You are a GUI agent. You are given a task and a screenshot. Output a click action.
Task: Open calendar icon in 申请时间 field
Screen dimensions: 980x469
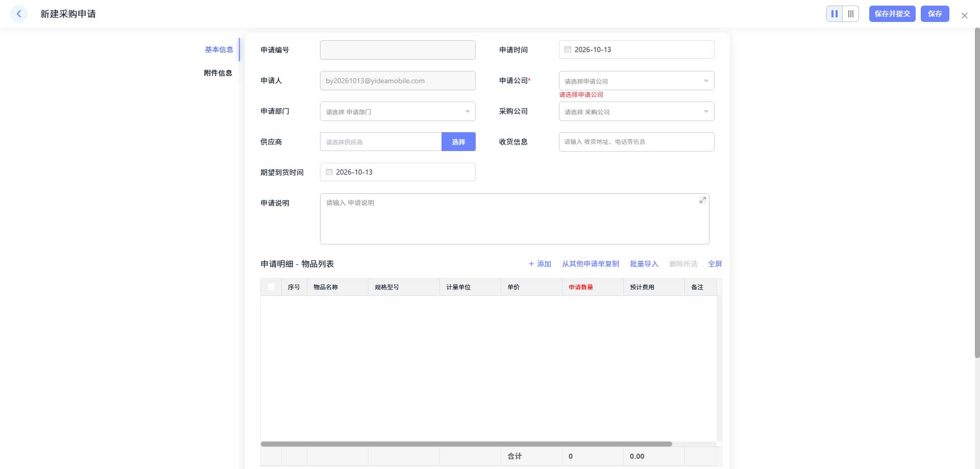568,50
